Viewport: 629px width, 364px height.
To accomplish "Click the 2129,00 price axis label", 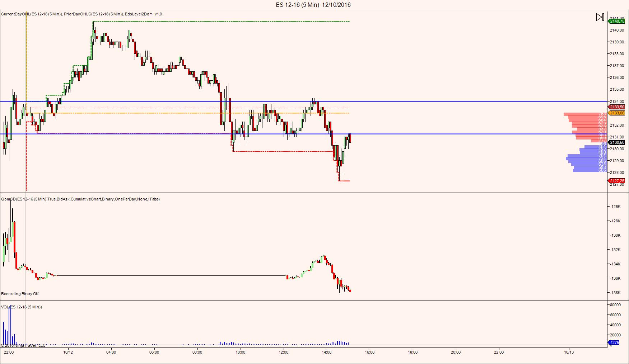I will click(x=617, y=161).
